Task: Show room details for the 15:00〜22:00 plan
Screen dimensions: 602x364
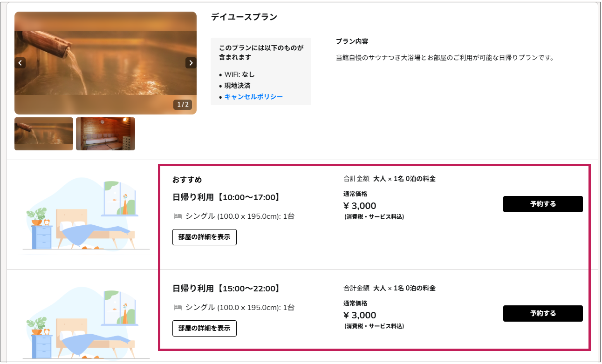Action: click(x=204, y=328)
